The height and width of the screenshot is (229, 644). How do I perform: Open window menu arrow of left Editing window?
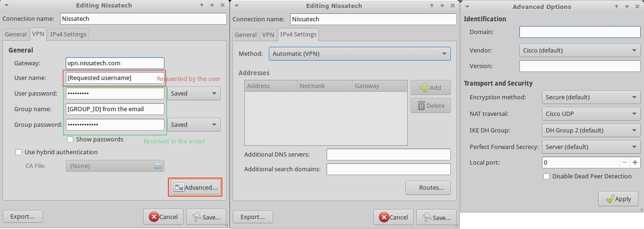pos(7,6)
